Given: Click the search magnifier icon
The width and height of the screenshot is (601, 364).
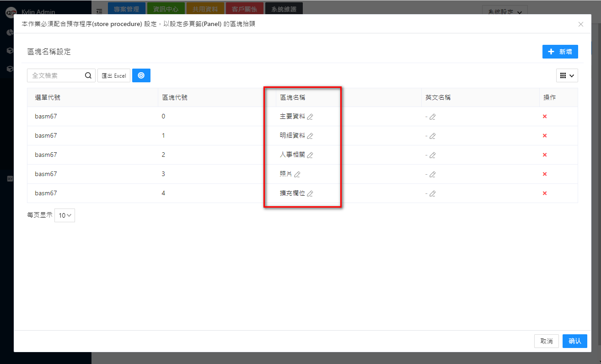Looking at the screenshot, I should [88, 75].
